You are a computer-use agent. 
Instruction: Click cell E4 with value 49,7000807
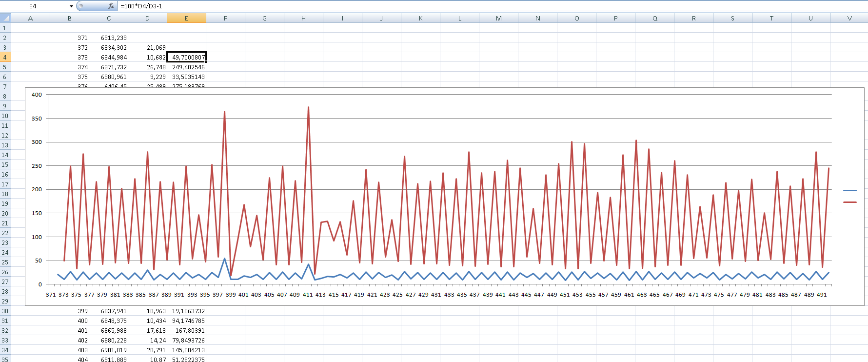186,57
